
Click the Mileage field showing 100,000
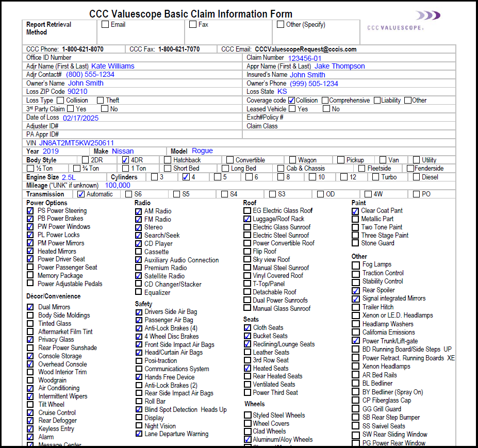[x=118, y=185]
